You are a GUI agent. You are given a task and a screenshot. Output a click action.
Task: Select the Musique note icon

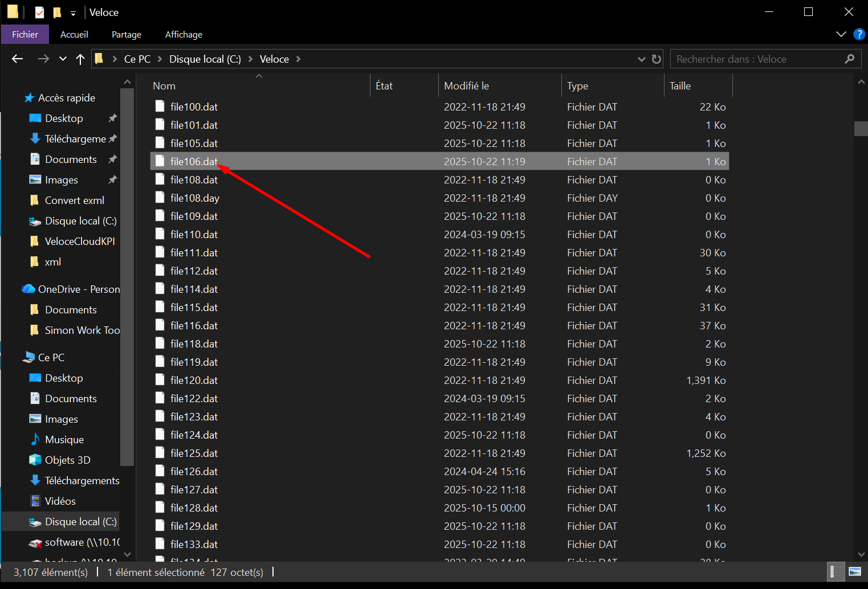coord(35,439)
